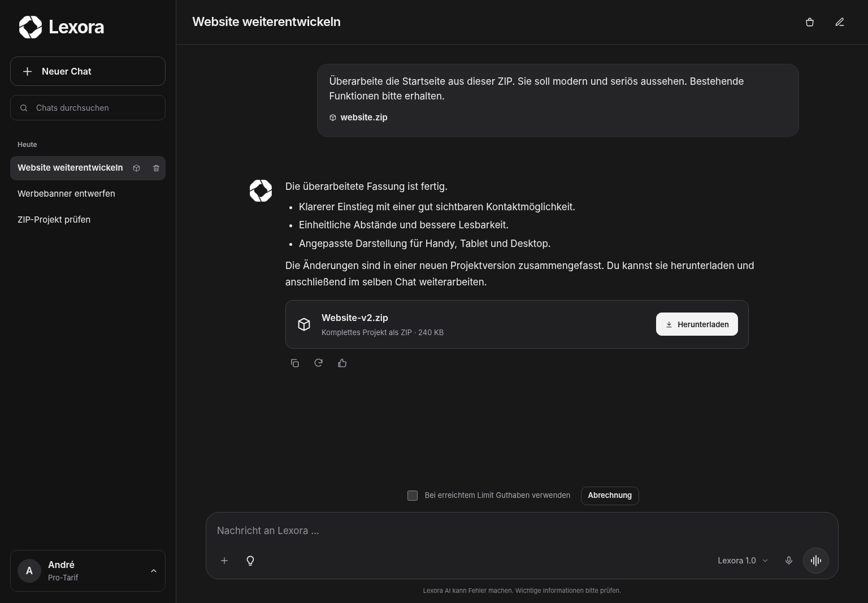Click the cube icon on the Website-v2.zip card
The image size is (868, 603).
(x=304, y=324)
